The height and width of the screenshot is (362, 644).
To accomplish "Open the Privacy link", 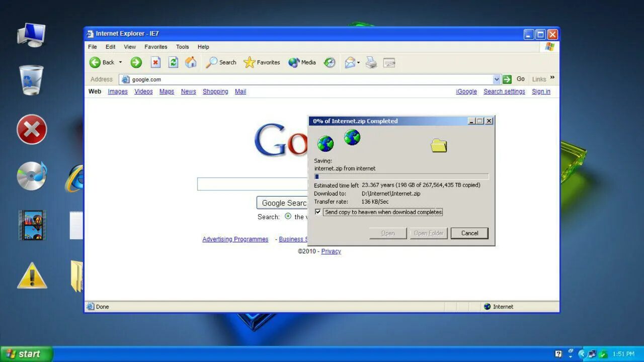I will tap(331, 251).
